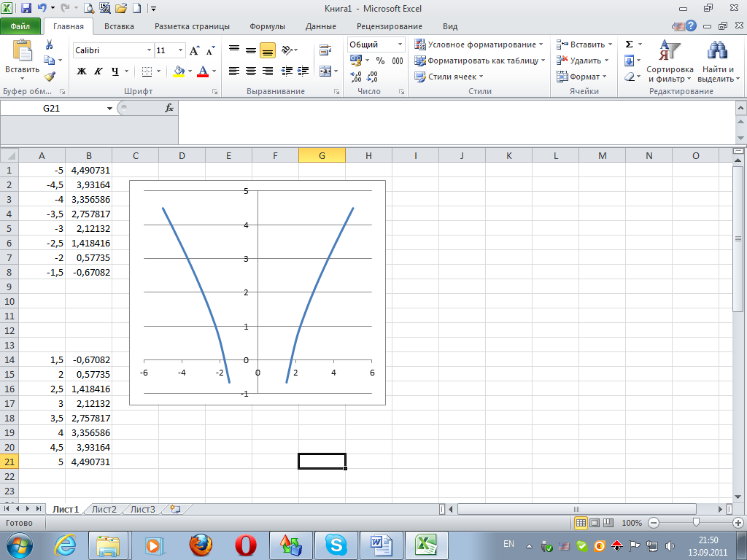The height and width of the screenshot is (560, 747).
Task: Expand the Условное форматирование menu
Action: tap(479, 44)
